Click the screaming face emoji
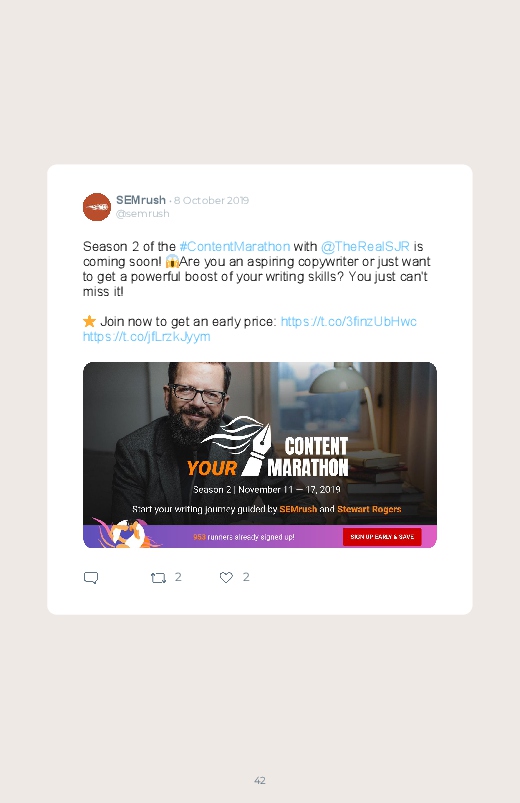 (172, 262)
